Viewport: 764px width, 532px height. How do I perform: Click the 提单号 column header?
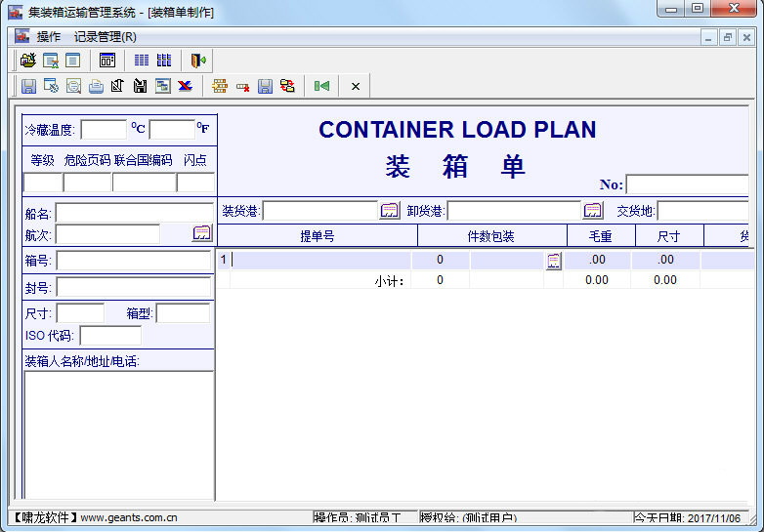point(318,236)
